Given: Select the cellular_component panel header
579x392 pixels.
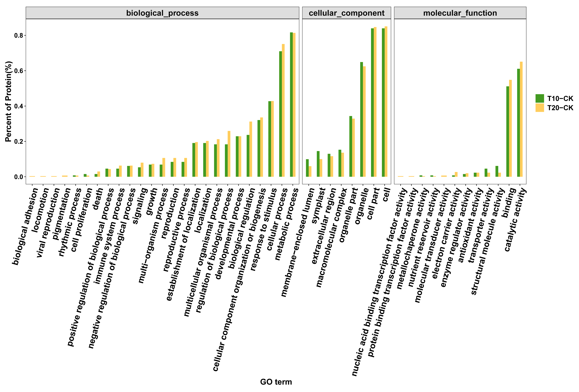Looking at the screenshot, I should 346,13.
